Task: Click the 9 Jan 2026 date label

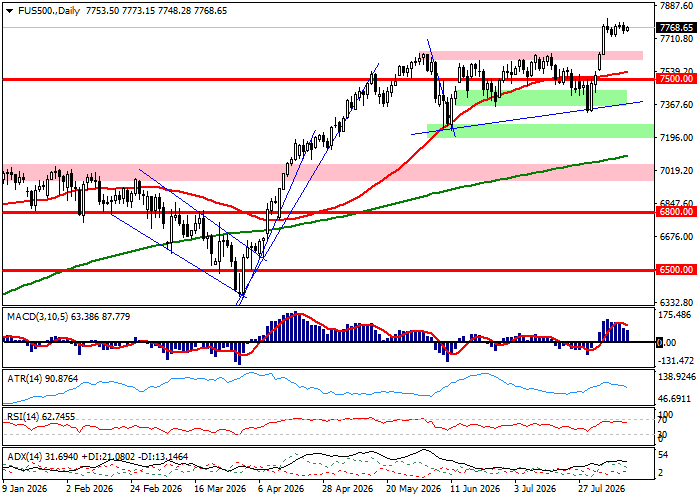Action: tap(24, 488)
